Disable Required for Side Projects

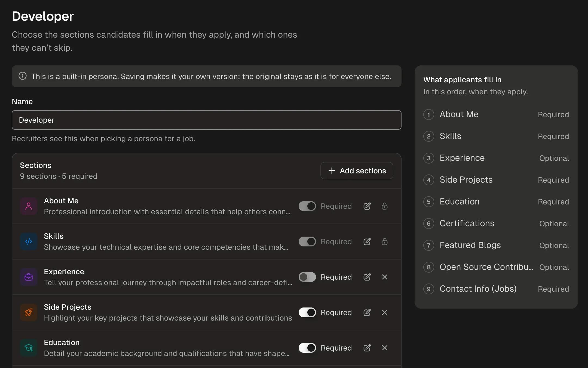[x=307, y=312]
